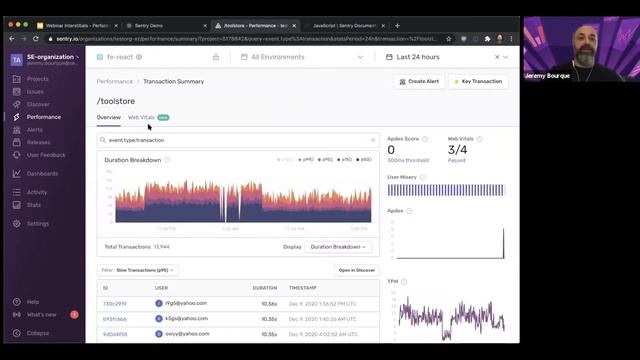The height and width of the screenshot is (360, 640).
Task: Close the Sentry Demo browser tab
Action: coord(205,26)
